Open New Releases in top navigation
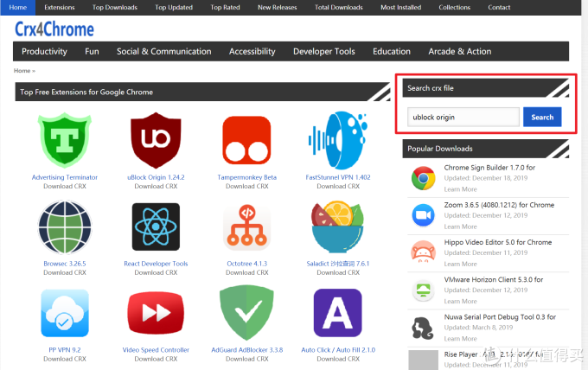Image resolution: width=588 pixels, height=370 pixels. tap(277, 8)
